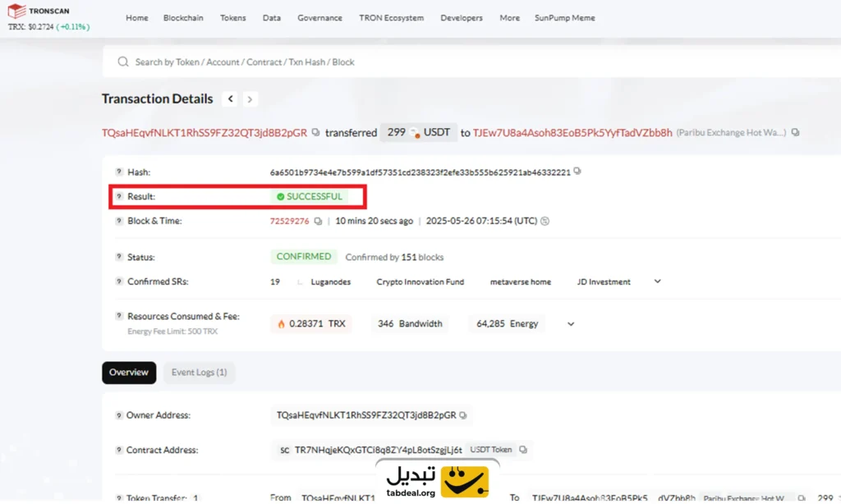Viewport: 841px width, 504px height.
Task: Select the Overview tab
Action: (129, 373)
